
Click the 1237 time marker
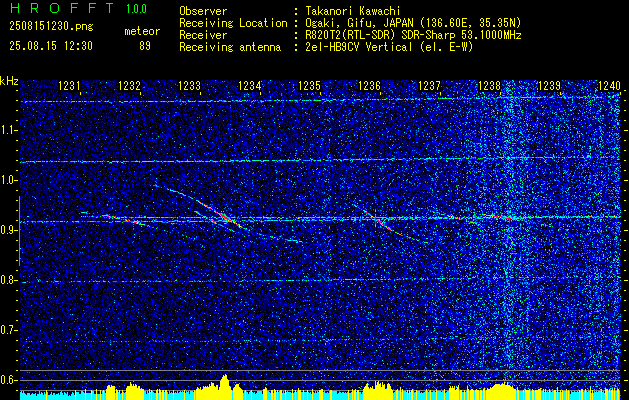(429, 85)
